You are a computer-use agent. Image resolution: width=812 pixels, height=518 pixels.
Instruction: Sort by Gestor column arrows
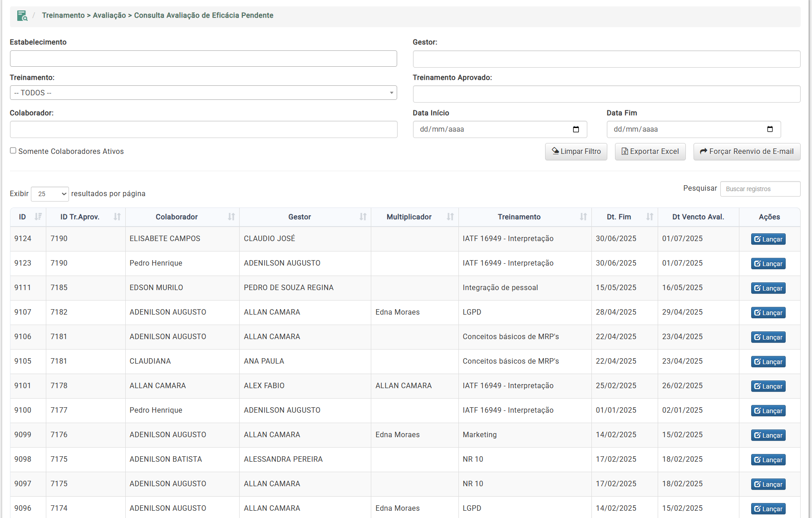point(363,217)
